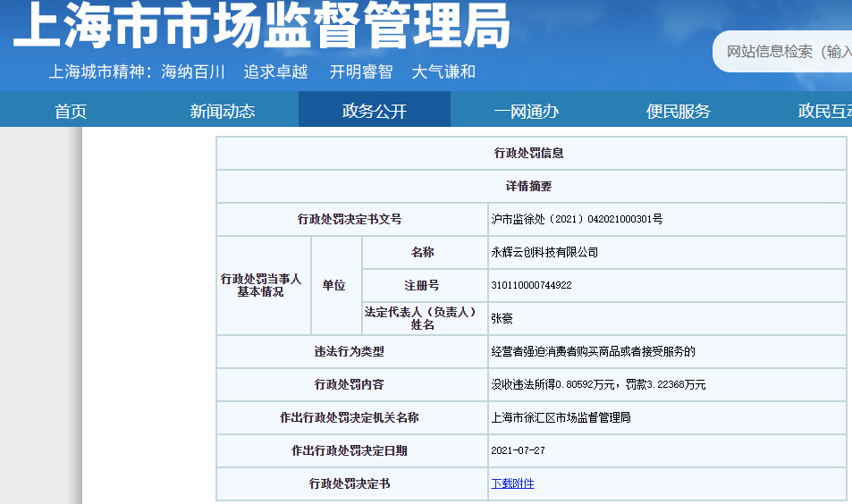The width and height of the screenshot is (852, 504).
Task: Click the 行政处罚内容 label
Action: (349, 384)
